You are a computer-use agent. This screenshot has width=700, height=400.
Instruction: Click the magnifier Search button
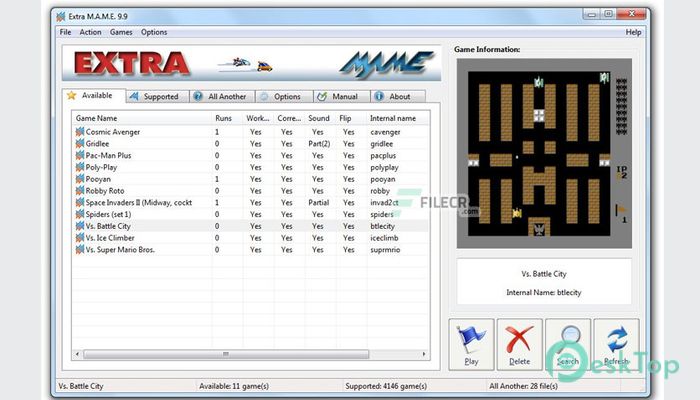568,344
